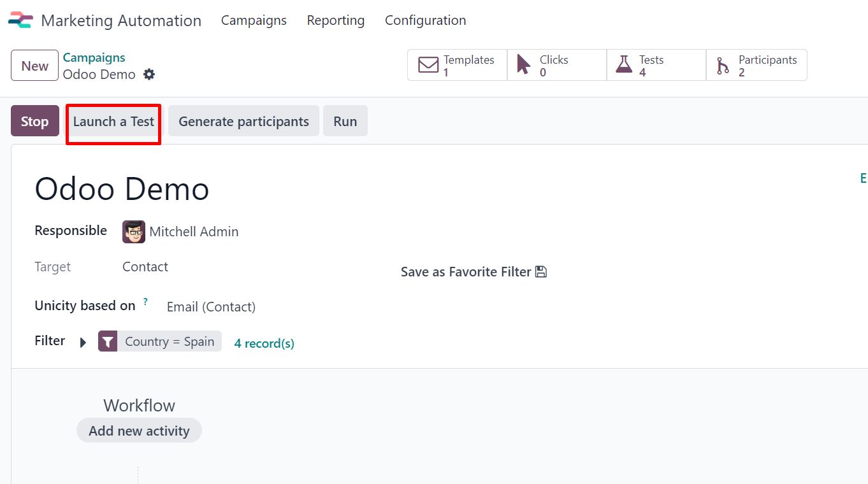Open the gear settings icon beside Odoo Demo
The image size is (868, 484).
[x=149, y=75]
